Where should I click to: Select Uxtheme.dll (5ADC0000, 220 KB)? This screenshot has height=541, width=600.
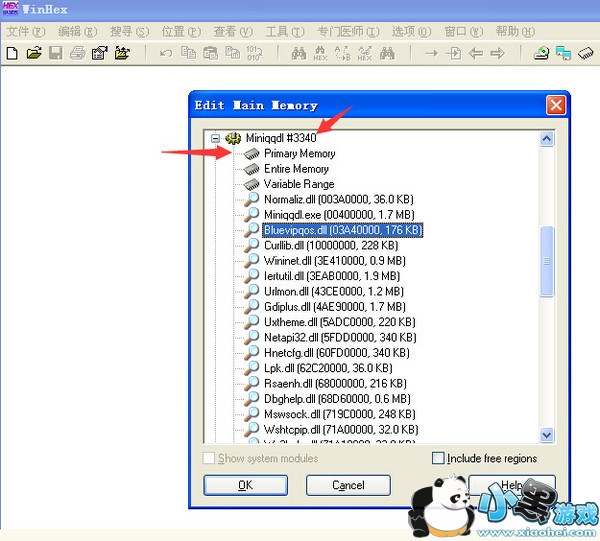pos(339,322)
